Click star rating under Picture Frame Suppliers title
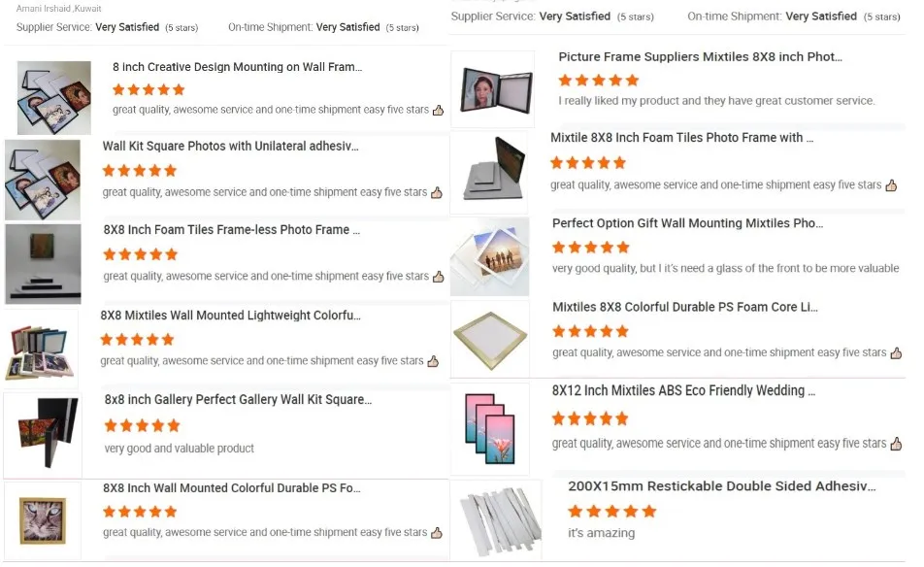The height and width of the screenshot is (567, 924). point(598,80)
